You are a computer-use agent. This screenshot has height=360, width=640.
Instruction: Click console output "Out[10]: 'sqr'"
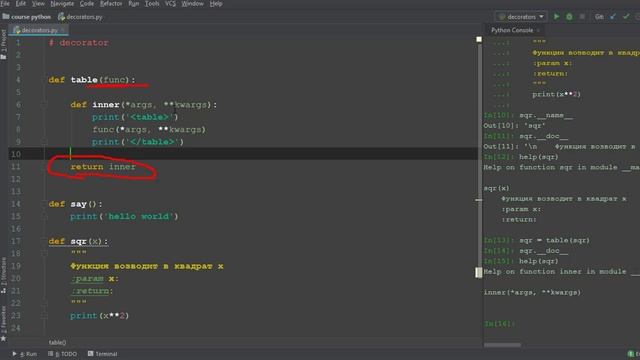pyautogui.click(x=515, y=126)
